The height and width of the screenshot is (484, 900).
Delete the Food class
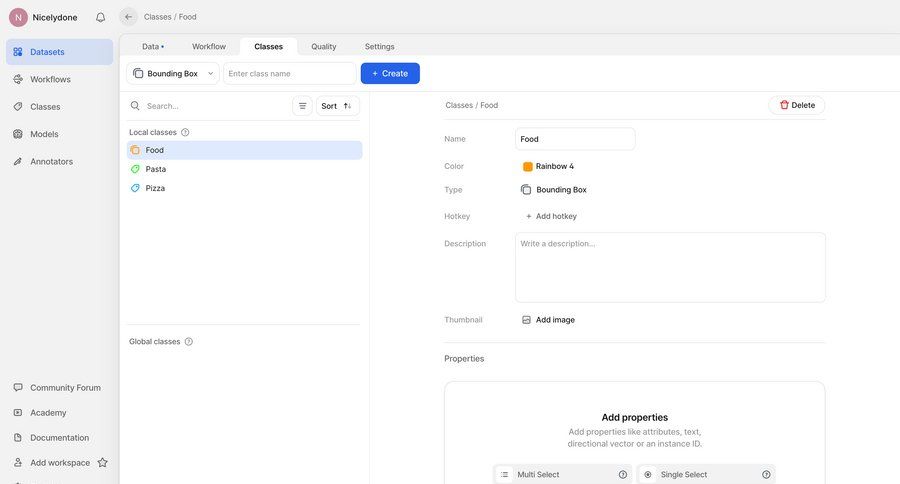[x=797, y=105]
